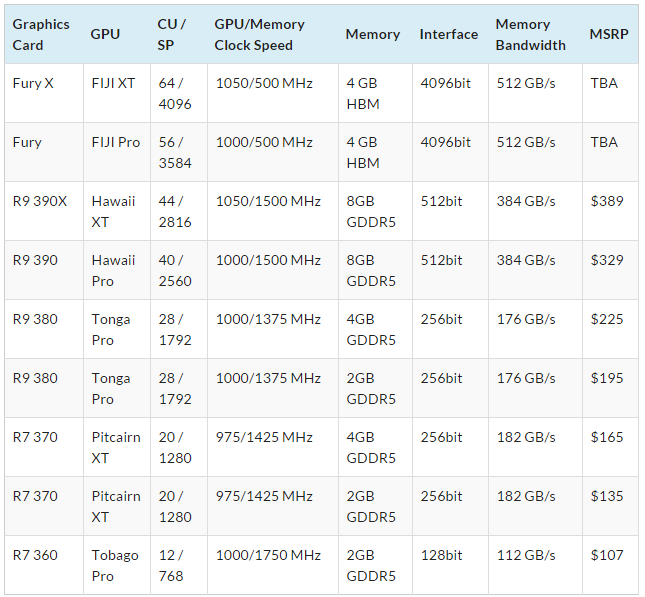The image size is (645, 597).
Task: Click the 1000/1500 MHz clock cell
Action: pos(273,270)
